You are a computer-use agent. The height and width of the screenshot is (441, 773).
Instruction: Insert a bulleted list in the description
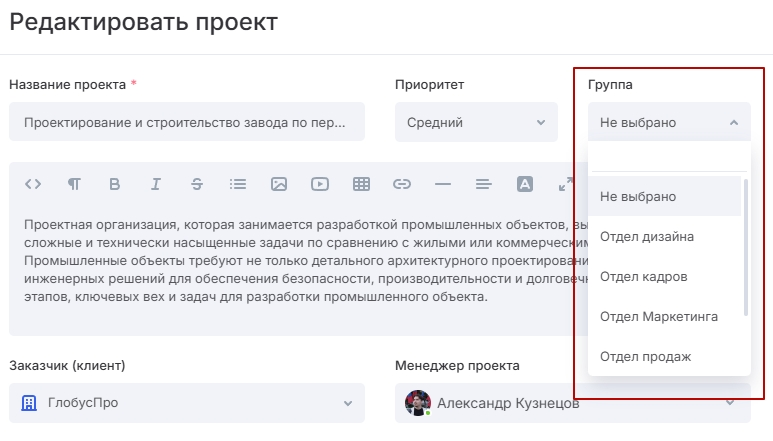(238, 184)
